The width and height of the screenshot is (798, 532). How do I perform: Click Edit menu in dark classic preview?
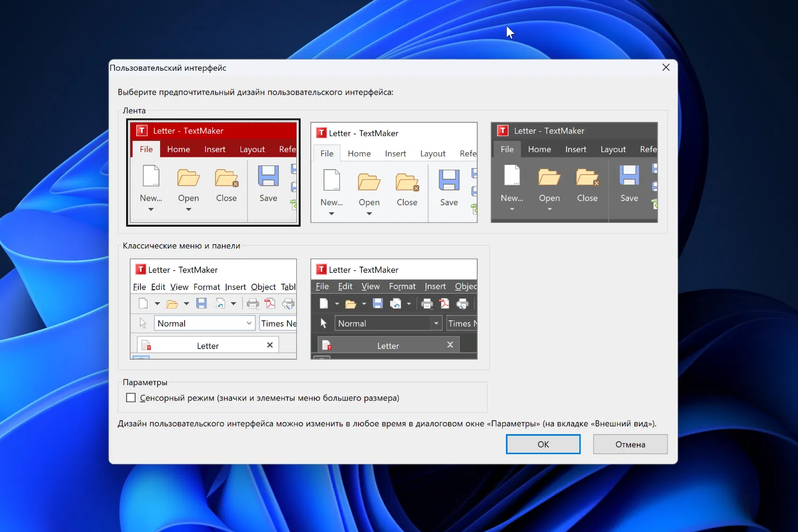[345, 287]
